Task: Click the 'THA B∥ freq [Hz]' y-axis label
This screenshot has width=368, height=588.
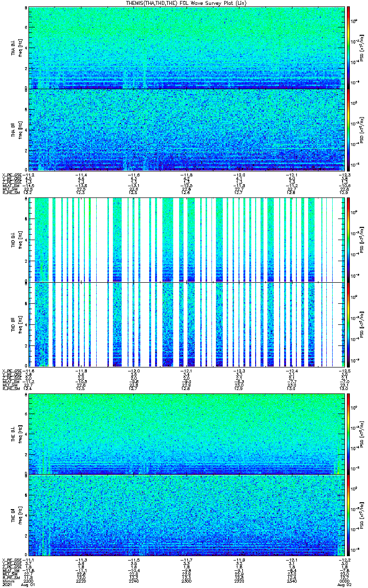Action: coord(17,130)
